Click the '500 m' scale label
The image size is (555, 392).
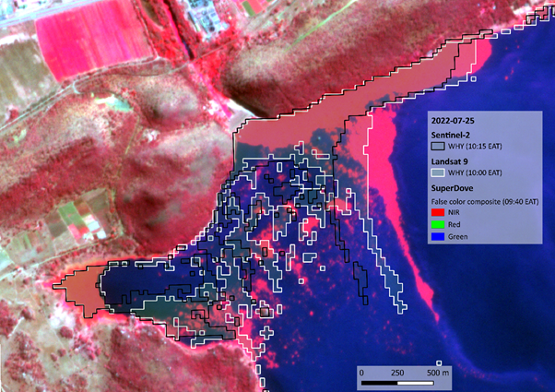click(438, 373)
